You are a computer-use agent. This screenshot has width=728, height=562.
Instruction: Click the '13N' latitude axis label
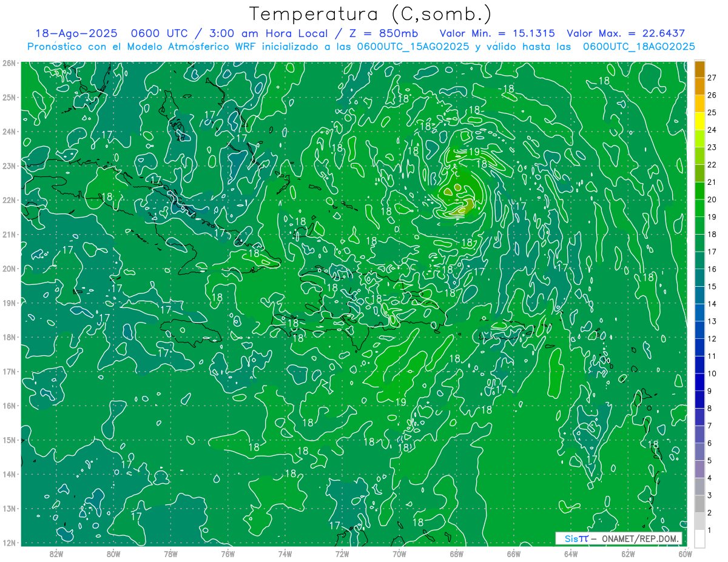click(x=9, y=509)
